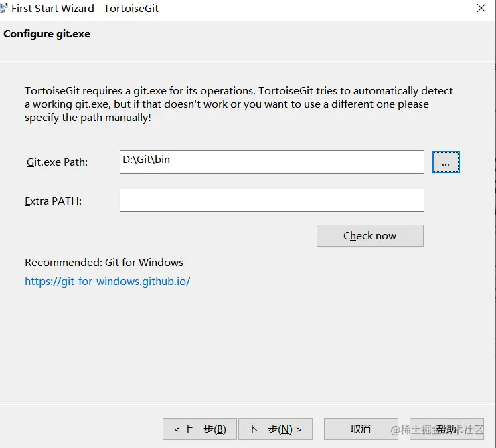Click the TortoiseGit title bar icon
The height and width of the screenshot is (448, 496).
[3, 8]
